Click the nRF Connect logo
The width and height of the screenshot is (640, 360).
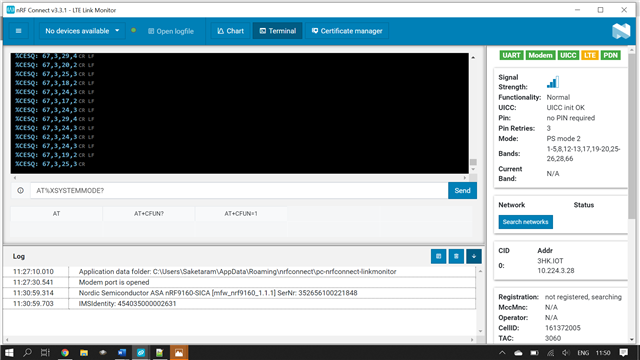(x=621, y=31)
